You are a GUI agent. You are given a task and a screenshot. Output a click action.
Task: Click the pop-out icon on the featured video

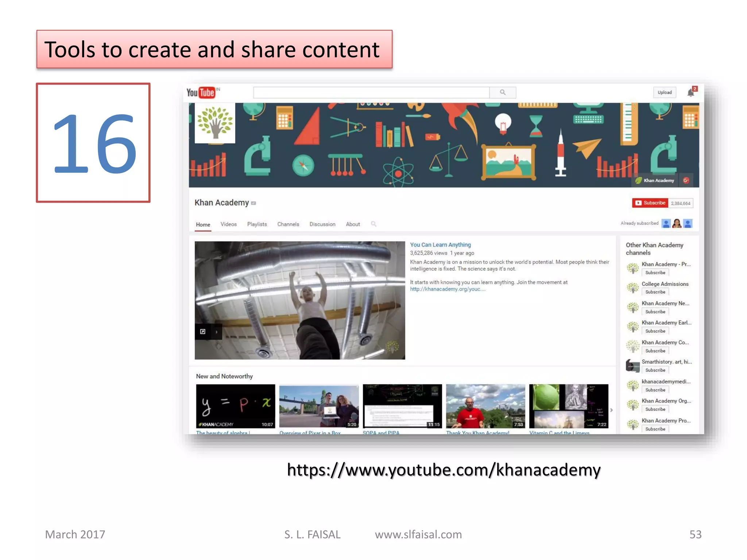point(203,331)
